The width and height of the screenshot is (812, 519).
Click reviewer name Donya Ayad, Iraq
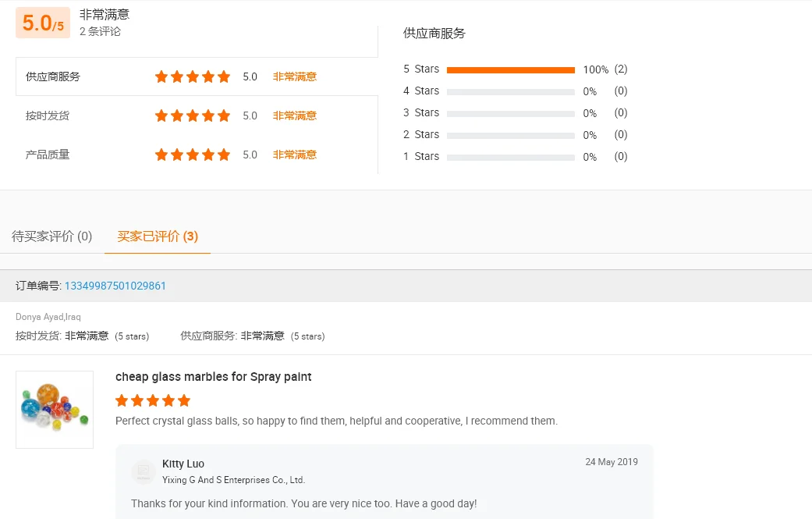click(48, 317)
